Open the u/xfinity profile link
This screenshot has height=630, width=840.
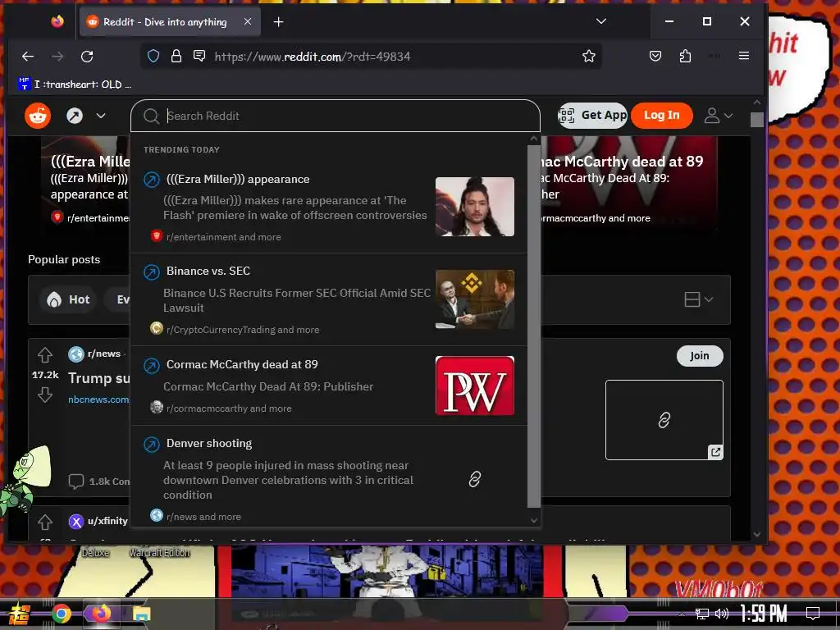(x=107, y=521)
